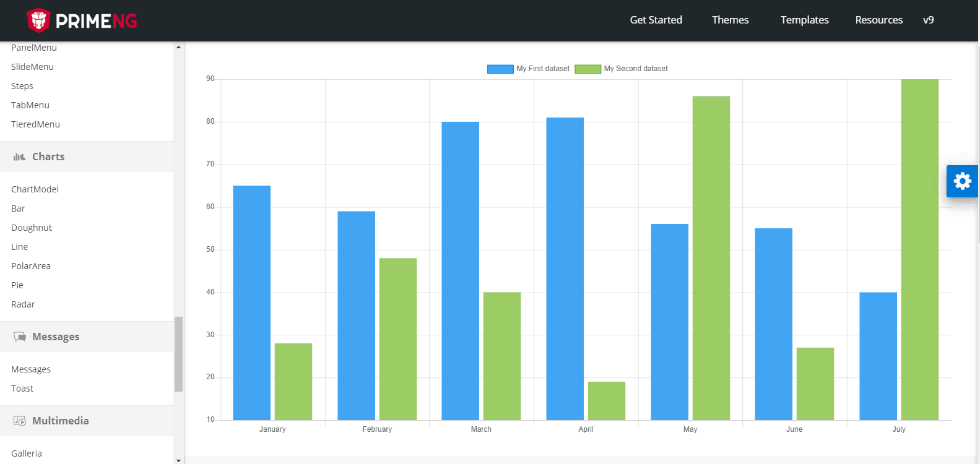Open the Toast component page
980x464 pixels.
[22, 389]
